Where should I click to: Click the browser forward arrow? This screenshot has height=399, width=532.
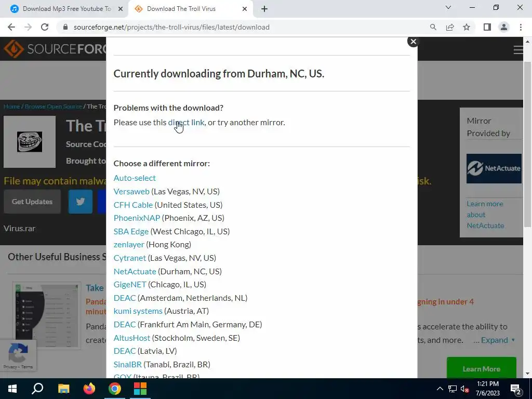[x=28, y=27]
